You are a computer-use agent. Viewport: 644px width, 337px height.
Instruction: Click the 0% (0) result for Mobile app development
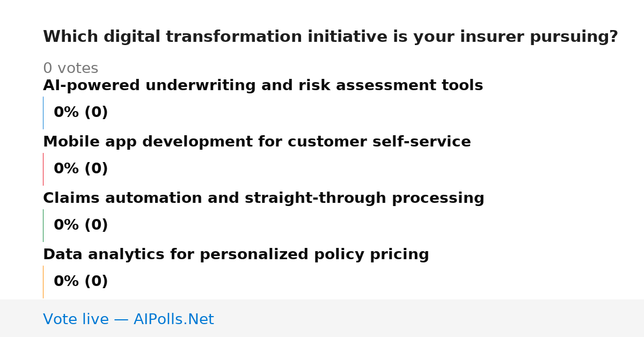(x=81, y=169)
